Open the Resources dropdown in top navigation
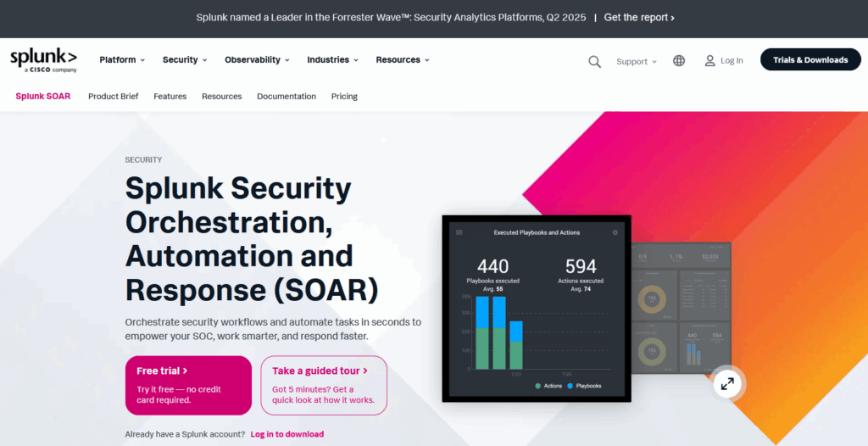The image size is (868, 446). click(x=403, y=60)
